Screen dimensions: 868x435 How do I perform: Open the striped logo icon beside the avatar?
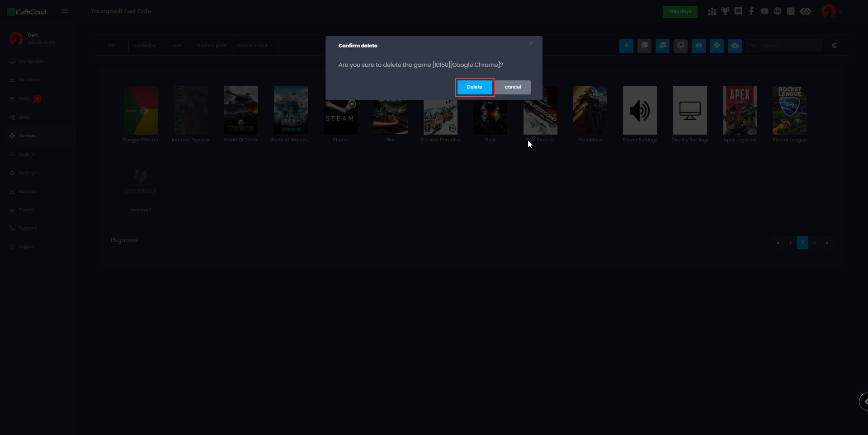point(806,11)
